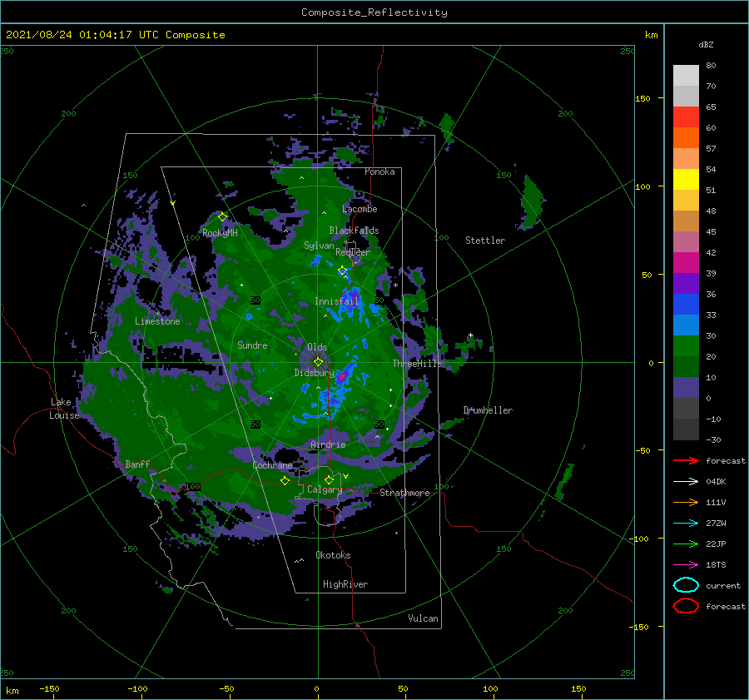
Task: Select yellow diamond marker below RedDeer
Action: pyautogui.click(x=342, y=271)
